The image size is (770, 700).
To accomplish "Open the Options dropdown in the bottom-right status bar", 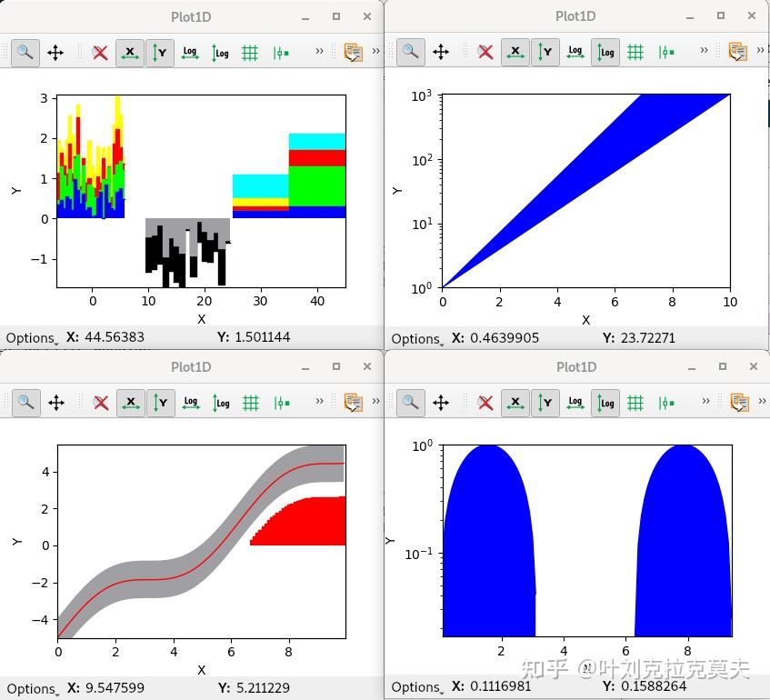I will [415, 687].
